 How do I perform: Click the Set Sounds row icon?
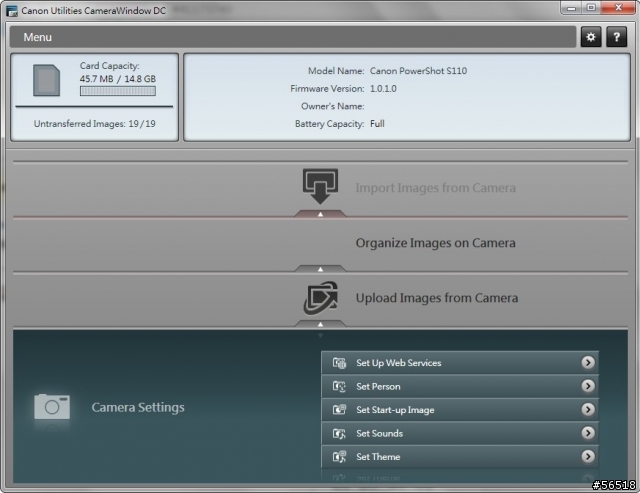coord(339,433)
